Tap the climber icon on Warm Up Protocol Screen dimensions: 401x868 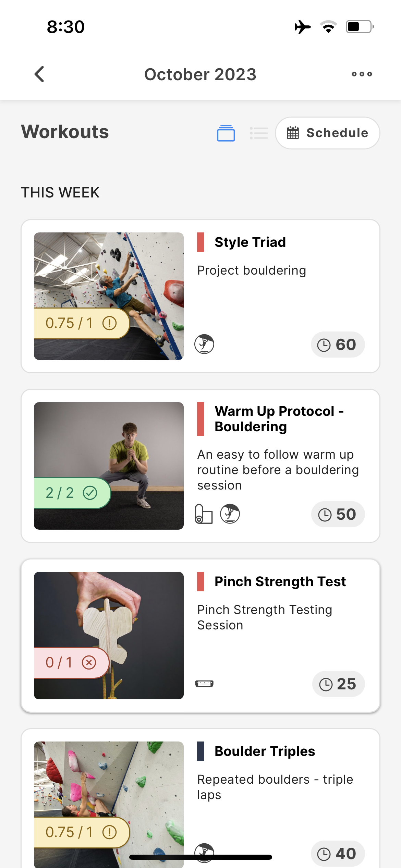(230, 514)
